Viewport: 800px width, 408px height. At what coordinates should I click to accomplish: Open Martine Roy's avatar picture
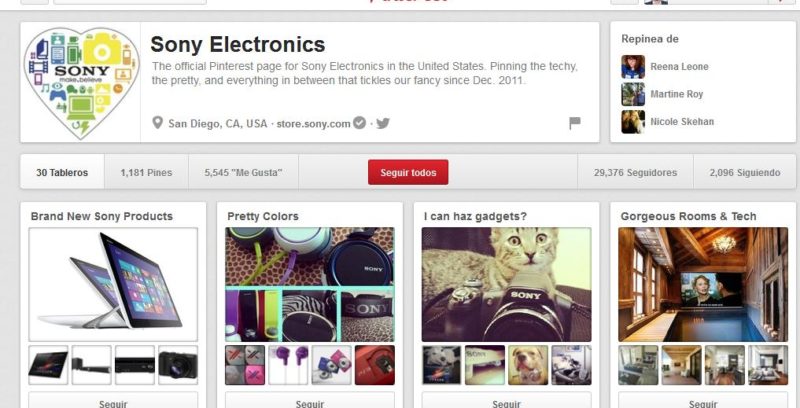tap(633, 94)
